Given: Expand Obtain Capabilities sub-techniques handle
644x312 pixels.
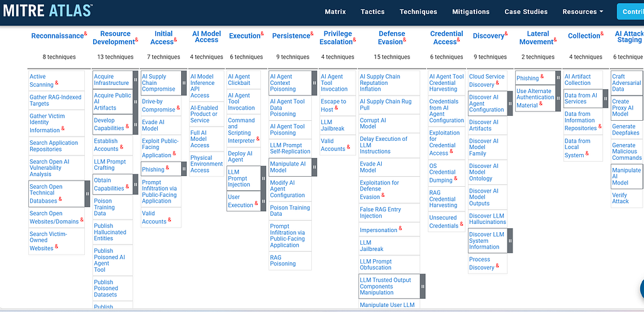Looking at the screenshot, I should click(x=136, y=184).
